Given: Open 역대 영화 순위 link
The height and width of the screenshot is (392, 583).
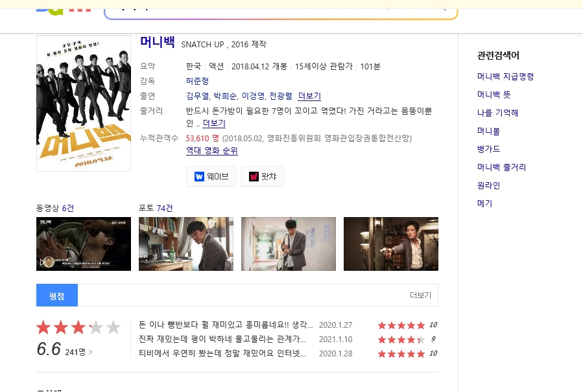Looking at the screenshot, I should [x=212, y=150].
